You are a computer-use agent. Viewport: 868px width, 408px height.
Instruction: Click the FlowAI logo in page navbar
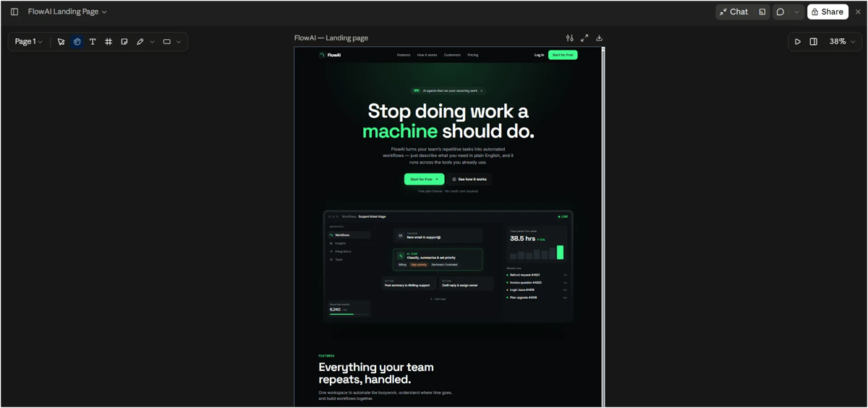[331, 55]
